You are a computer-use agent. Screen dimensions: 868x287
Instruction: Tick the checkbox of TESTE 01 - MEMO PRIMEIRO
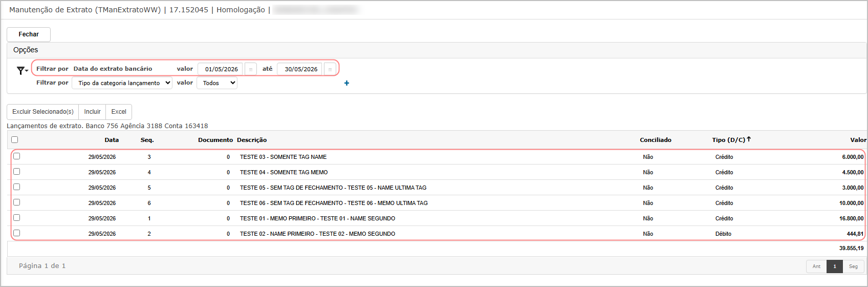pos(16,218)
